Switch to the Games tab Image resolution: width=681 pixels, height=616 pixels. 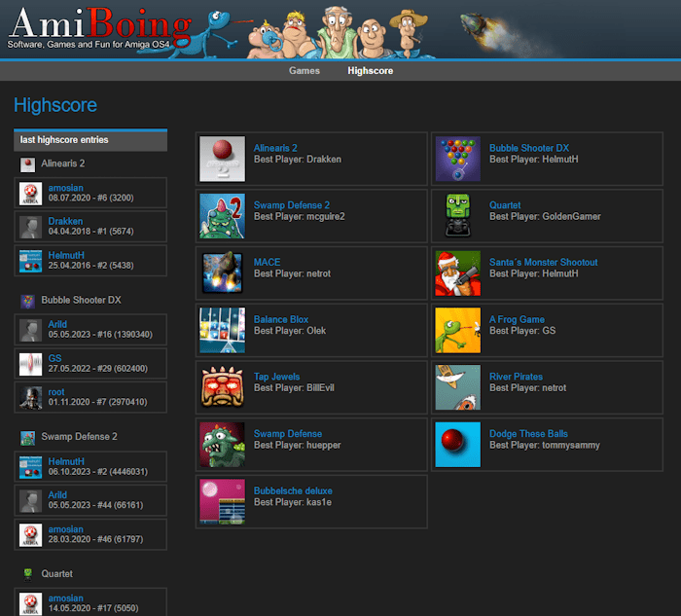(x=305, y=71)
